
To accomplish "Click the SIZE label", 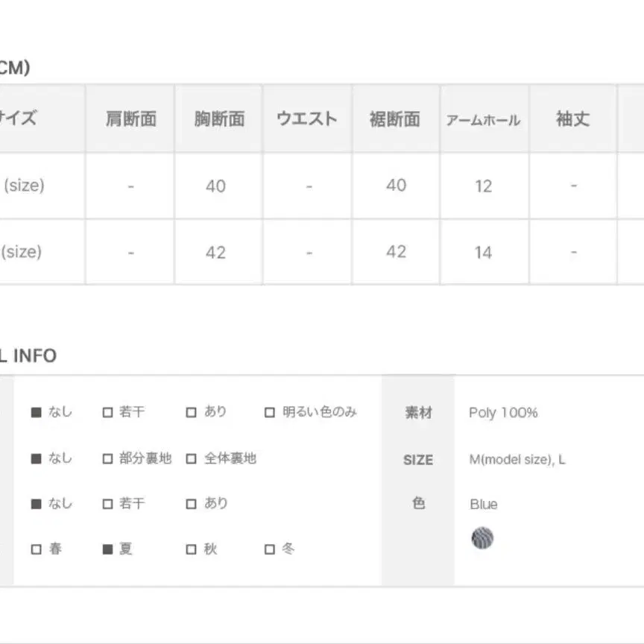I will [x=418, y=460].
